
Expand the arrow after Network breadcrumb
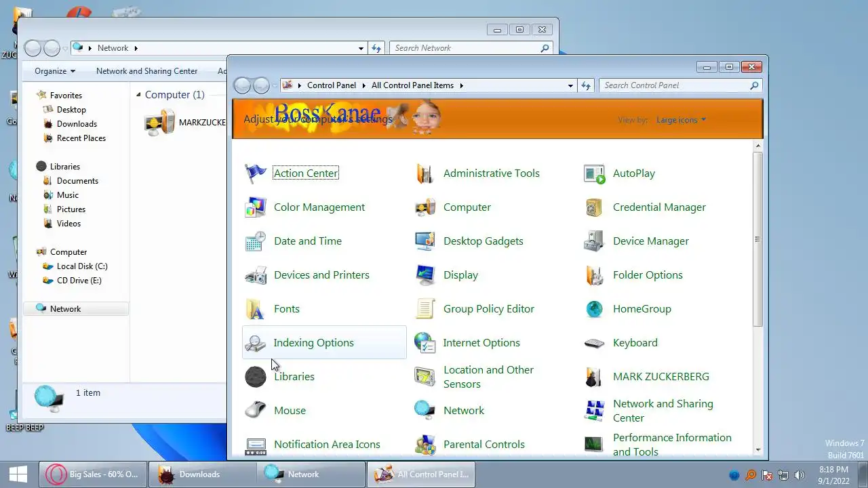click(x=136, y=48)
